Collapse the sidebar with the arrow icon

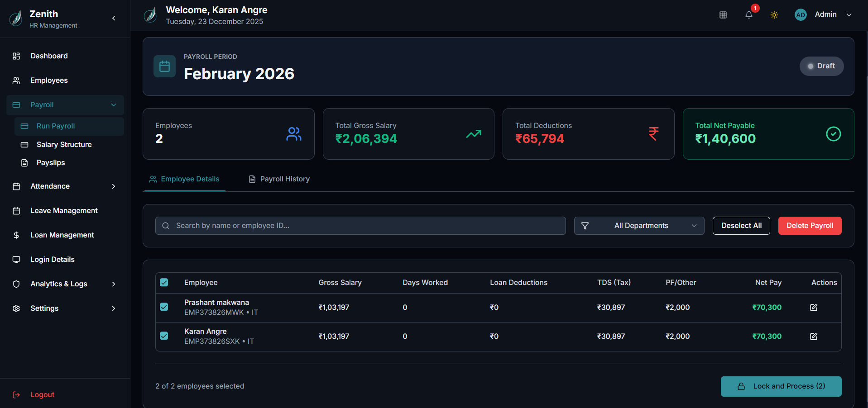114,18
